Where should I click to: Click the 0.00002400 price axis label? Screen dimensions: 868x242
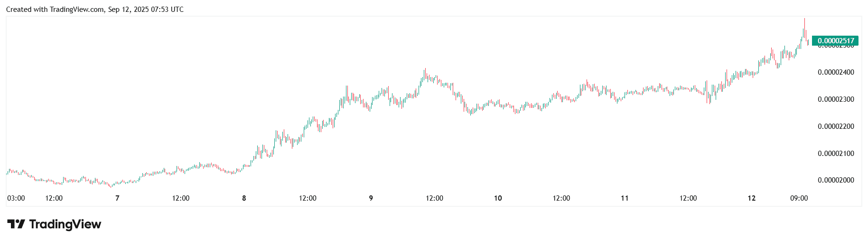(x=836, y=72)
